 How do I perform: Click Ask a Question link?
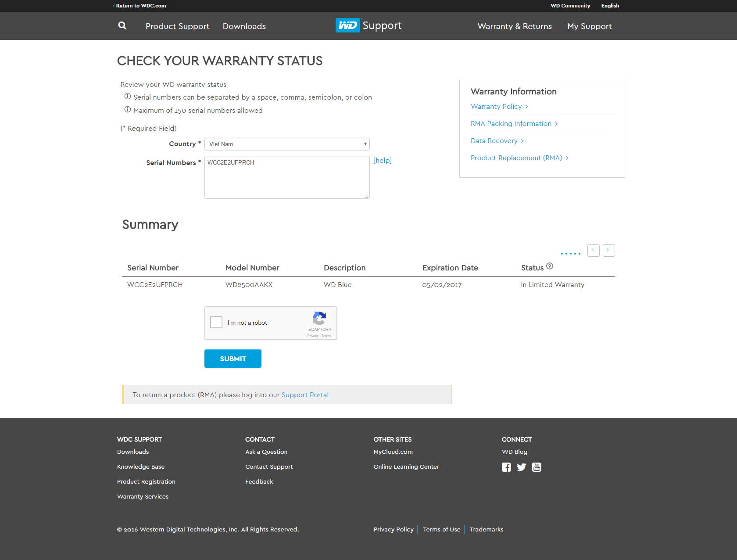click(x=266, y=452)
